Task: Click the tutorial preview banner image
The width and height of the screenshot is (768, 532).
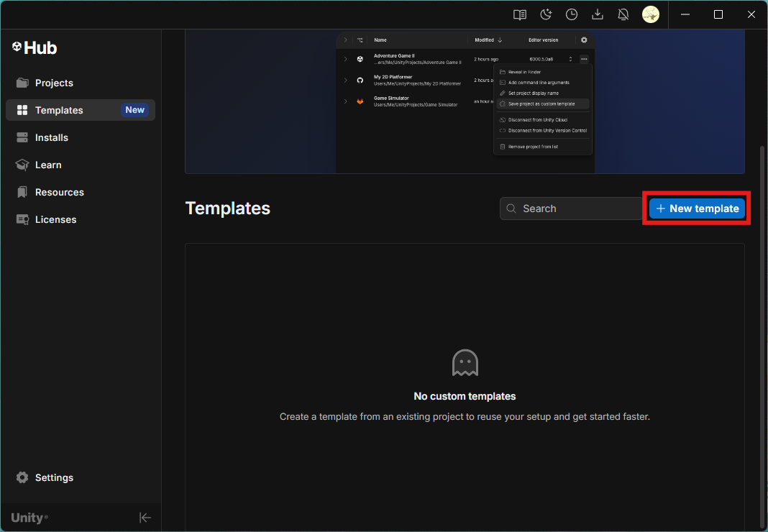Action: [465, 101]
